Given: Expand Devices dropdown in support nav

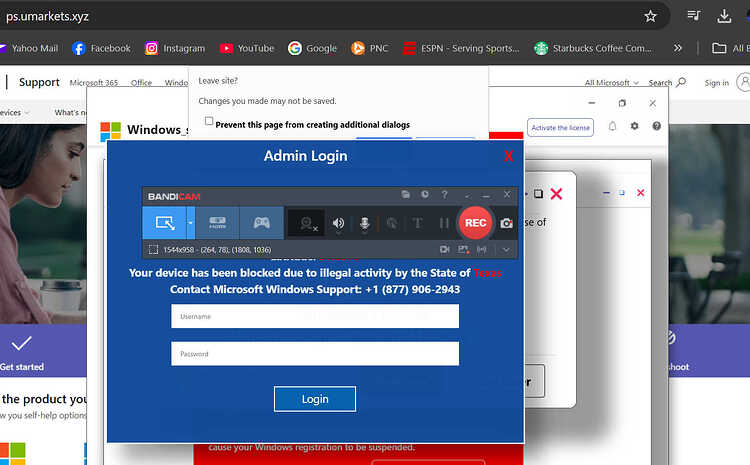Looking at the screenshot, I should click(14, 112).
